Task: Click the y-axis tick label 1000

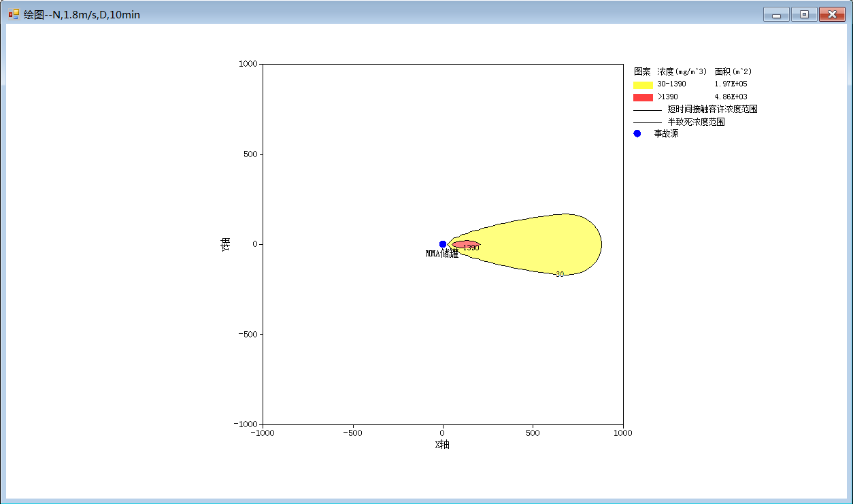Action: point(248,64)
